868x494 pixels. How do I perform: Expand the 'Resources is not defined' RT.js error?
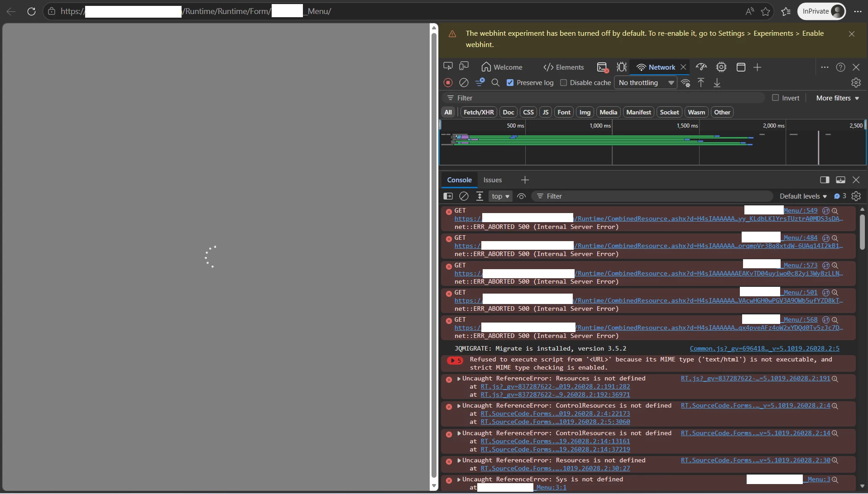[459, 379]
